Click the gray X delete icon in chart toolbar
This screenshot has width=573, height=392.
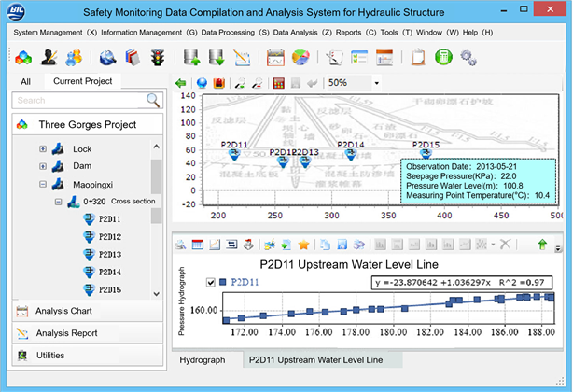tap(505, 245)
